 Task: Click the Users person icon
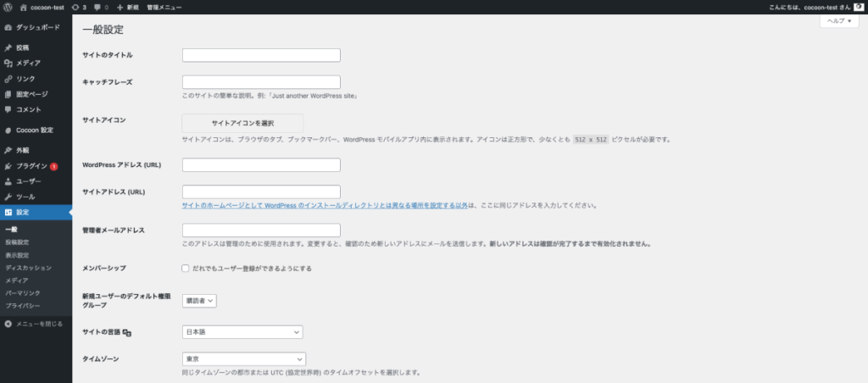coord(8,181)
